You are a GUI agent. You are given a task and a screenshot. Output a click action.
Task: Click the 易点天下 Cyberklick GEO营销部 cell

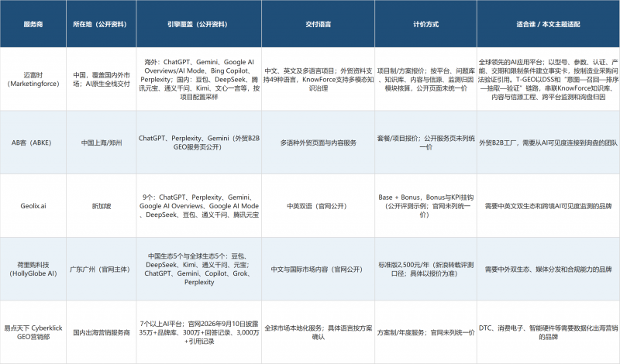pos(33,332)
